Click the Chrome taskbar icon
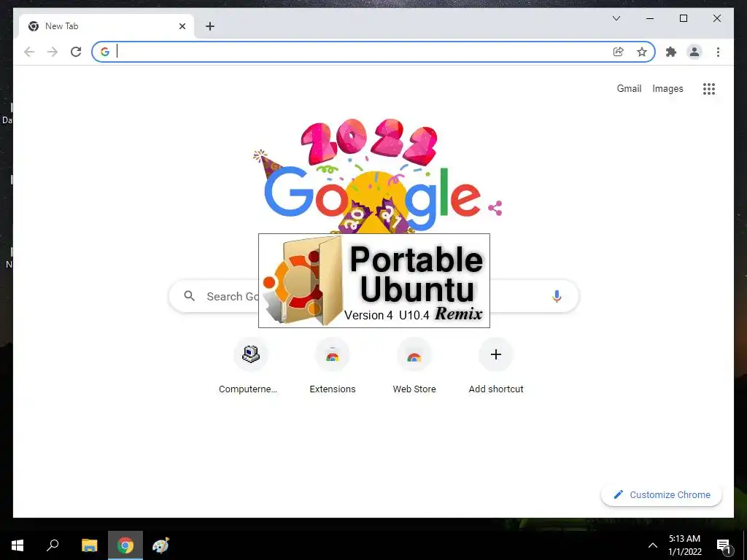Image resolution: width=747 pixels, height=560 pixels. 125,545
